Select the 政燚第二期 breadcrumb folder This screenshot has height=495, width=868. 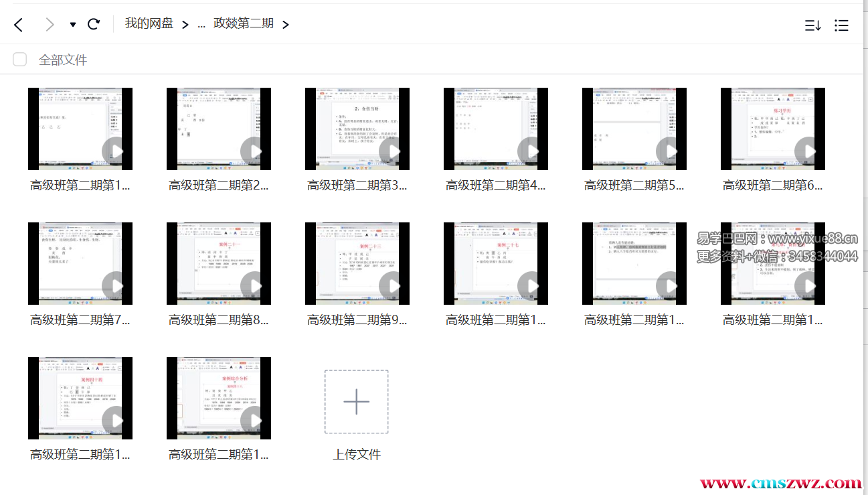[243, 23]
